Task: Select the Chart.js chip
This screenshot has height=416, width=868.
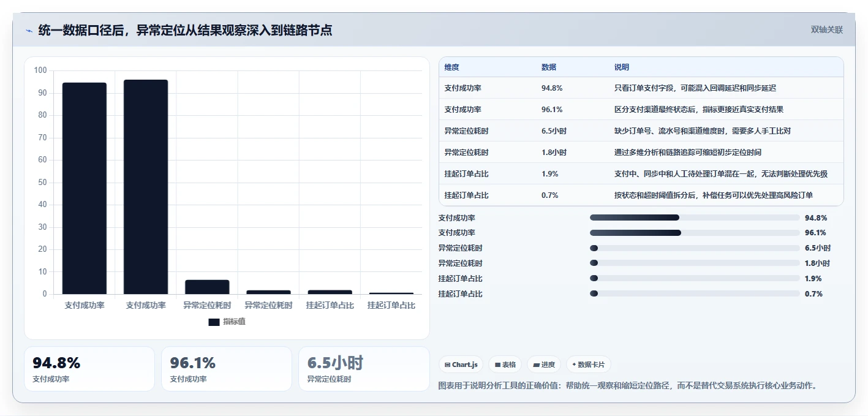Action: coord(461,365)
